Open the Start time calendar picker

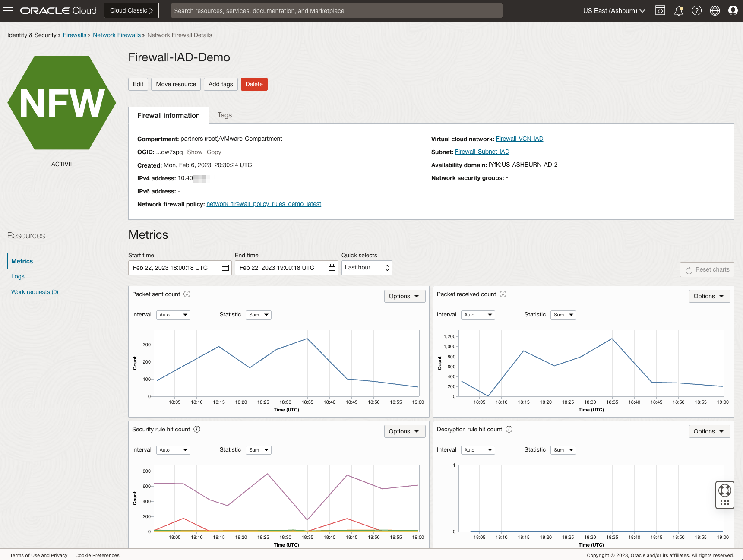(x=225, y=268)
